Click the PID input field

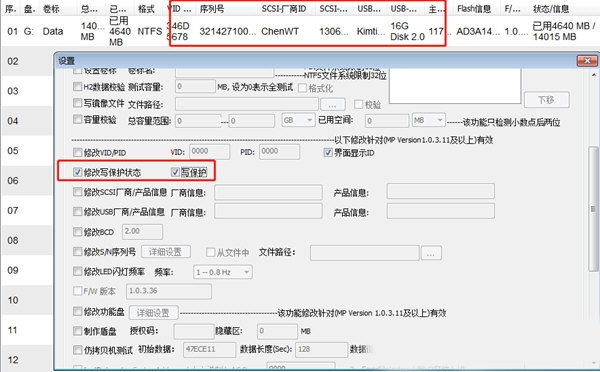coord(279,152)
